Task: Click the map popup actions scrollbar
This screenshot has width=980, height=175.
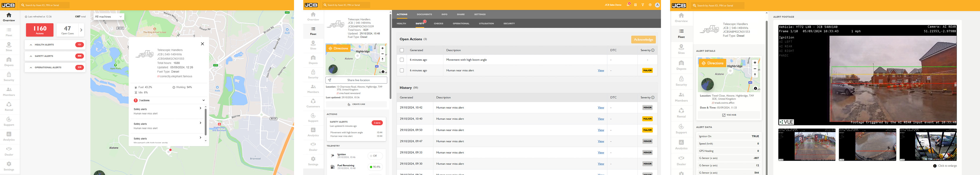Action: coord(206,122)
